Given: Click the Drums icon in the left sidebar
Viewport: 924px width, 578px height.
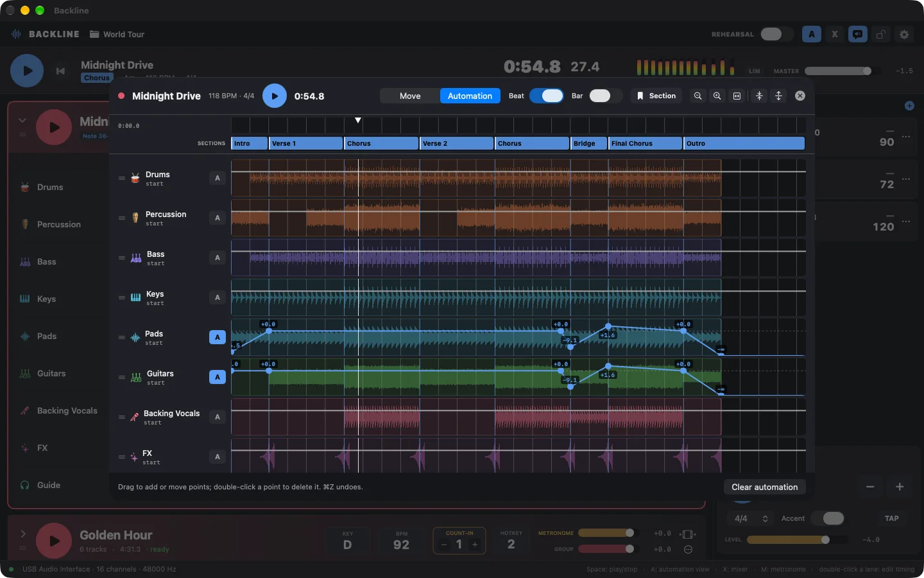Looking at the screenshot, I should [x=25, y=187].
